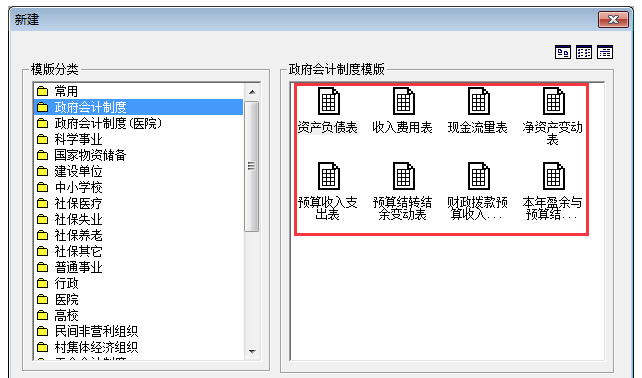Screen dimensions: 642x378
Task: Select 政府会计制度(医院) category
Action: [138, 123]
